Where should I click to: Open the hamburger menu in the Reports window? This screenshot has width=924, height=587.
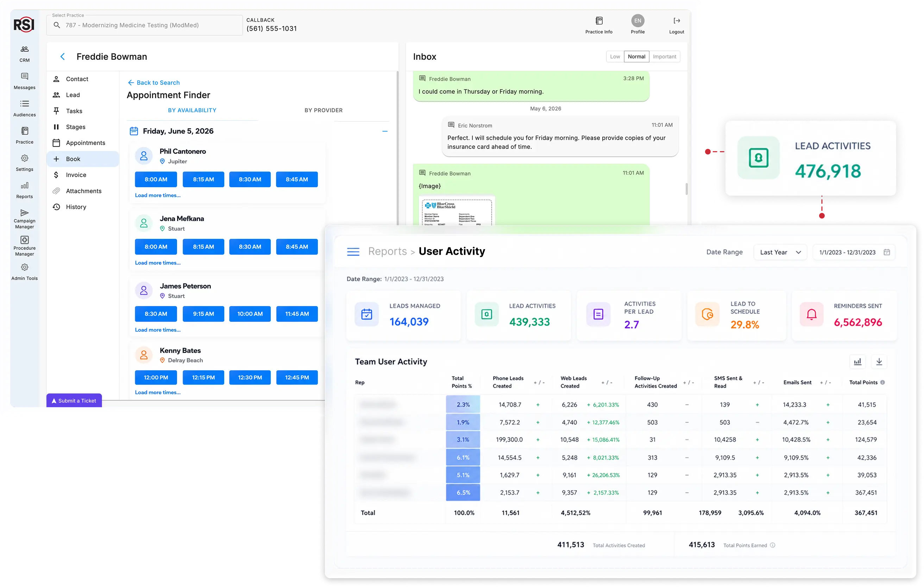353,252
